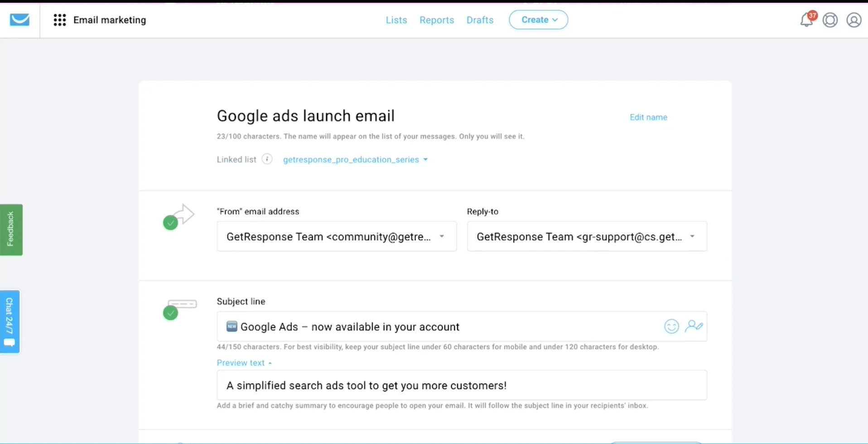Expand the Create dropdown button
Viewport: 868px width, 444px height.
[x=538, y=20]
